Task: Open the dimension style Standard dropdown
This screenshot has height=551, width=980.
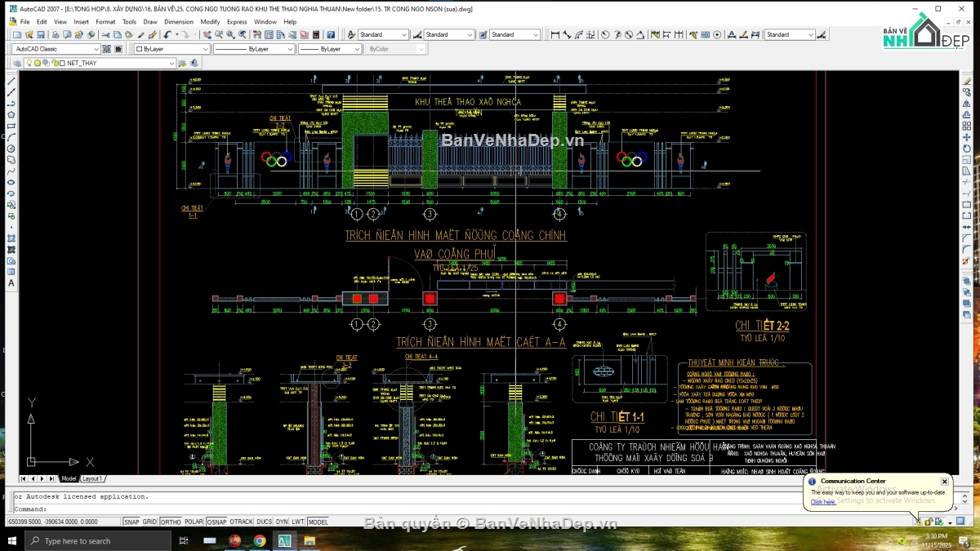Action: [x=449, y=34]
